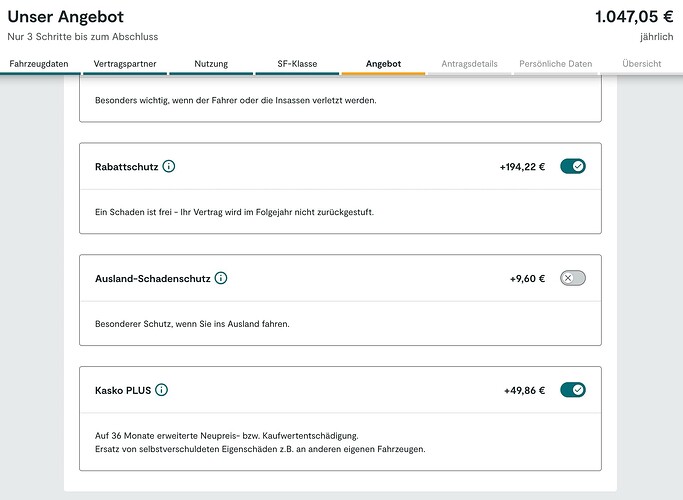Select the SF-Klasse step
Screen dimensions: 683x500
point(297,64)
